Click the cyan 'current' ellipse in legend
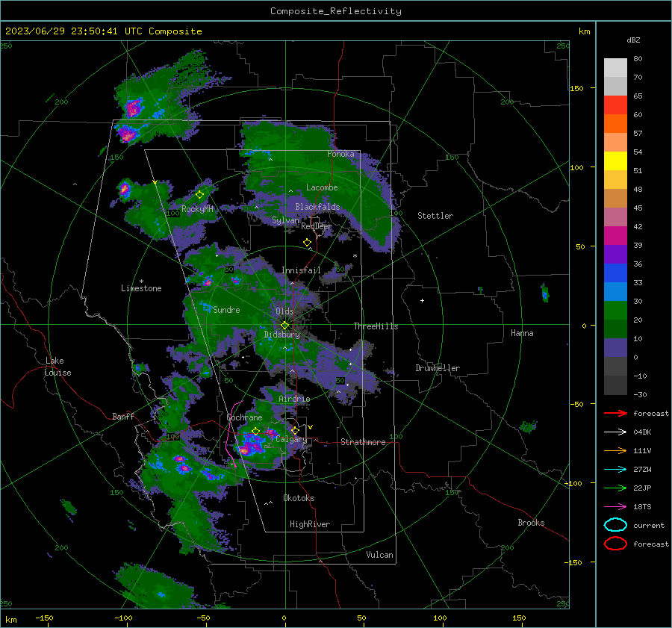Image resolution: width=672 pixels, height=628 pixels. (615, 525)
